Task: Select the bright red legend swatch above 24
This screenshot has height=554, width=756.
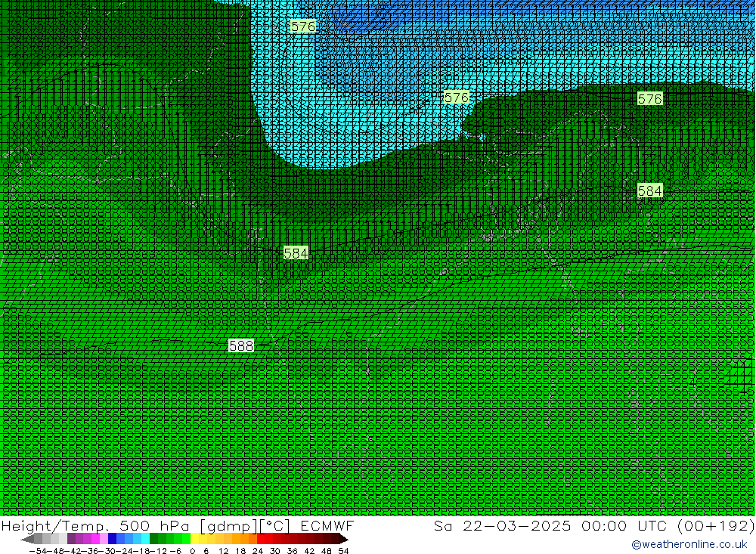Action: 261,540
